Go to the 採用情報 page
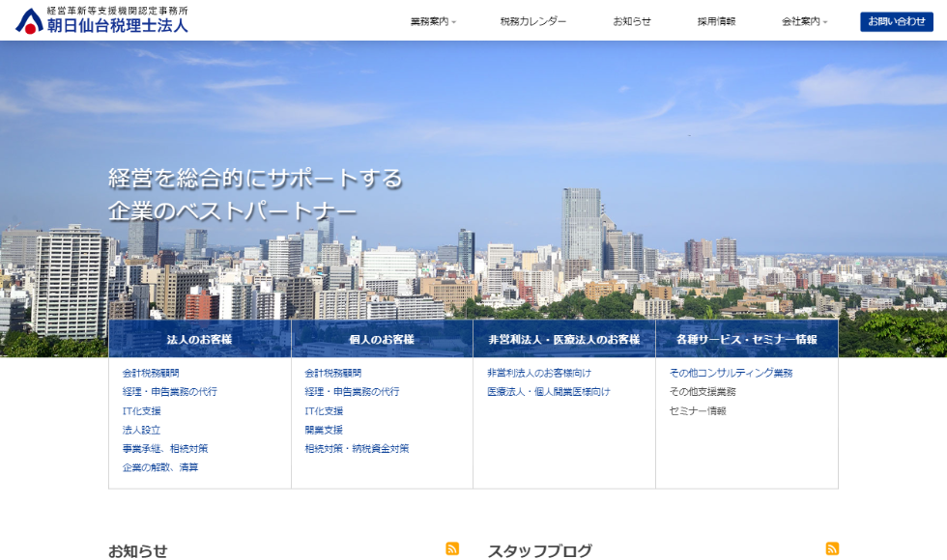 pyautogui.click(x=716, y=21)
